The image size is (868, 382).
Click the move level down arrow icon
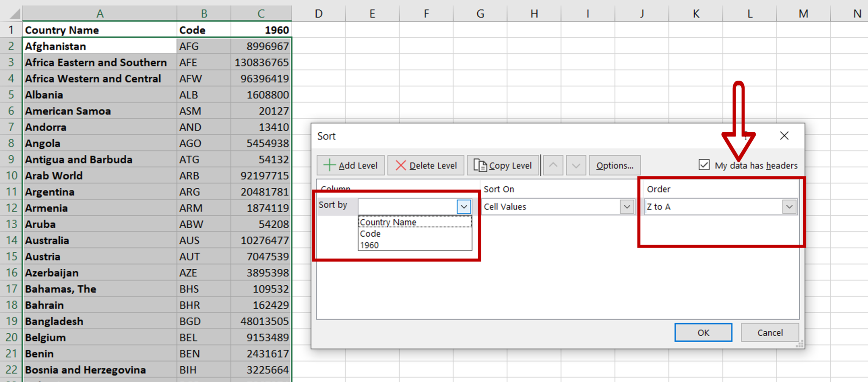576,165
